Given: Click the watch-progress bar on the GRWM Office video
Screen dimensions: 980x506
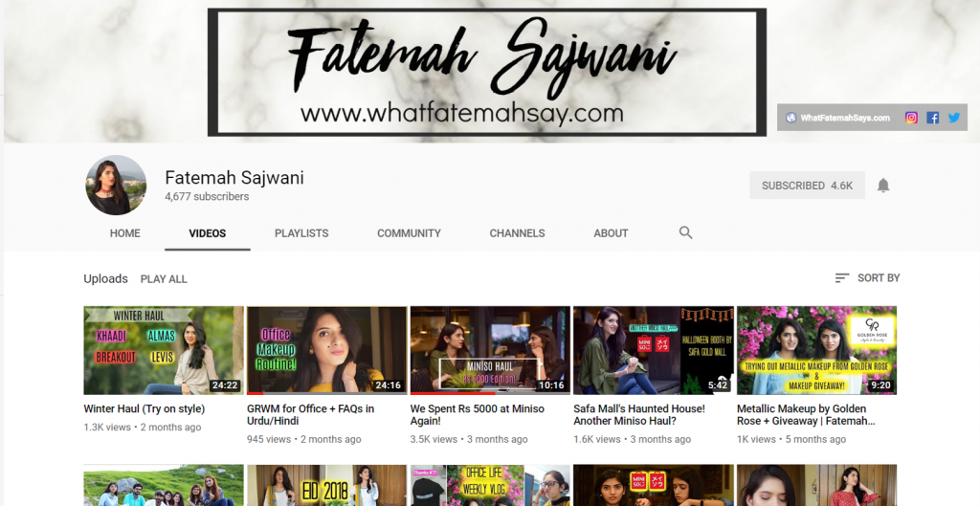Looking at the screenshot, I should (x=327, y=393).
